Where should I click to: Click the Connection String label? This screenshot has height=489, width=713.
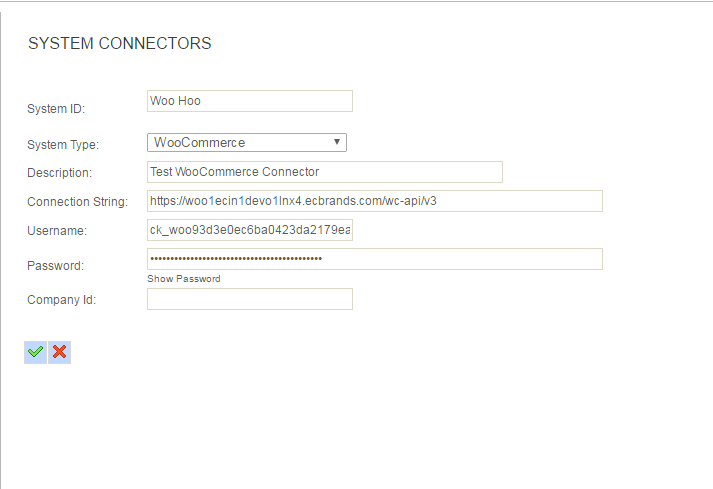(78, 202)
